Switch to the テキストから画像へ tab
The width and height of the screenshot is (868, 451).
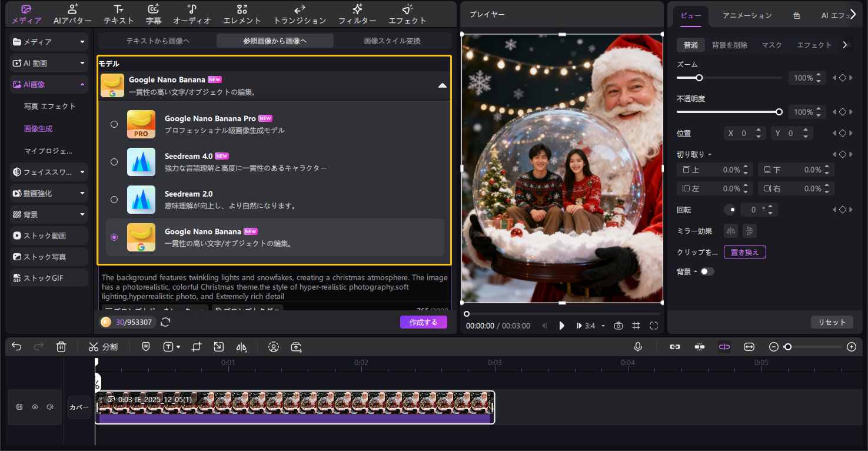pos(157,40)
